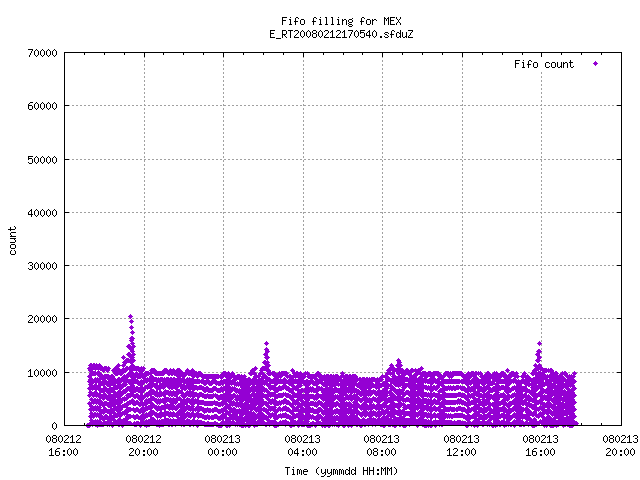This screenshot has height=480, width=640.
Task: Click the "Fifo filling for MEX" chart title
Action: [x=341, y=21]
